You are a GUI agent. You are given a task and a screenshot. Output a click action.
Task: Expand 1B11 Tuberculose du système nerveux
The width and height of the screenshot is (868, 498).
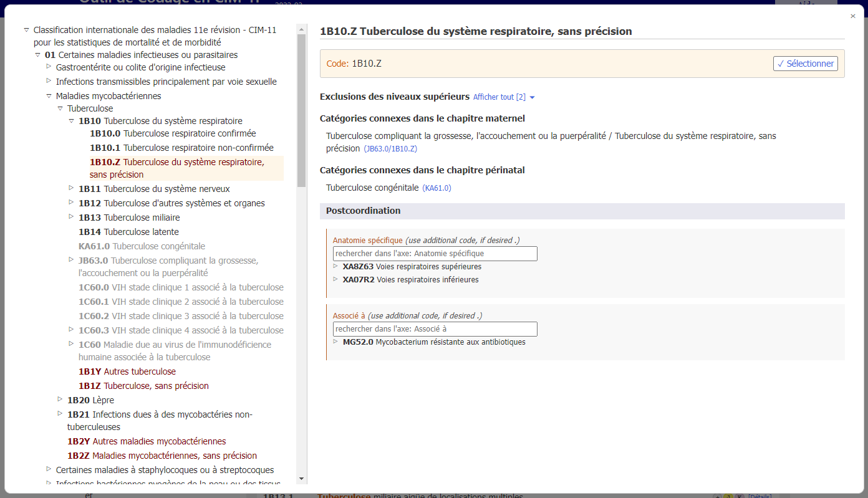click(71, 187)
